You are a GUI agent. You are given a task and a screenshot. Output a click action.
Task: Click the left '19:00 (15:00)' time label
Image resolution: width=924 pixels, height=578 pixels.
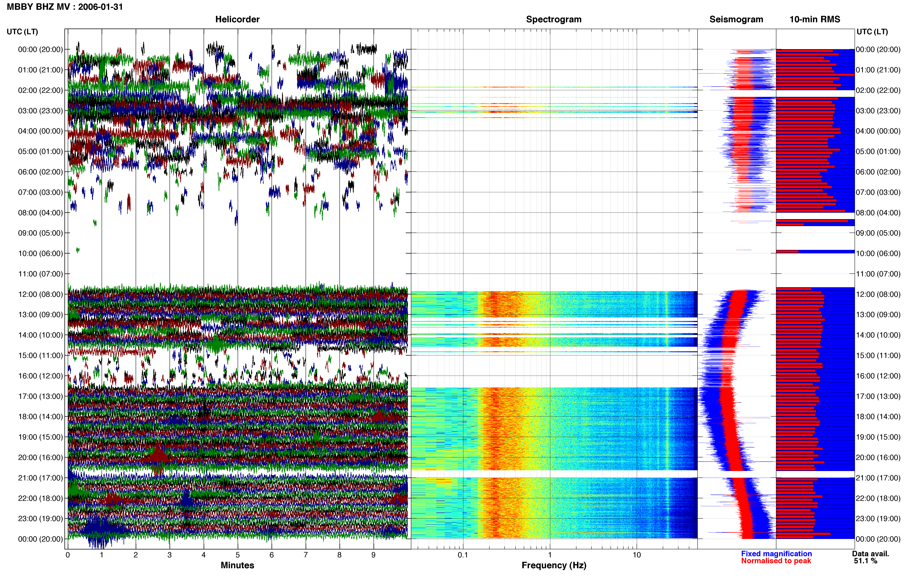41,437
